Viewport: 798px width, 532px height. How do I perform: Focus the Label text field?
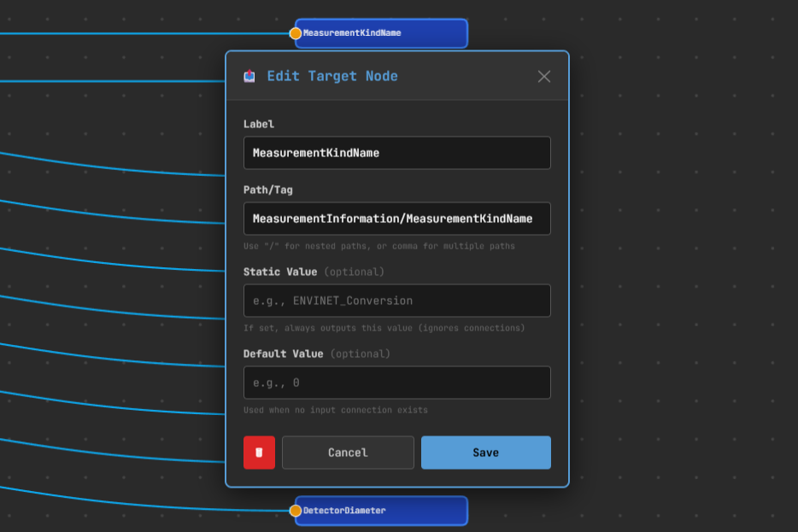396,153
